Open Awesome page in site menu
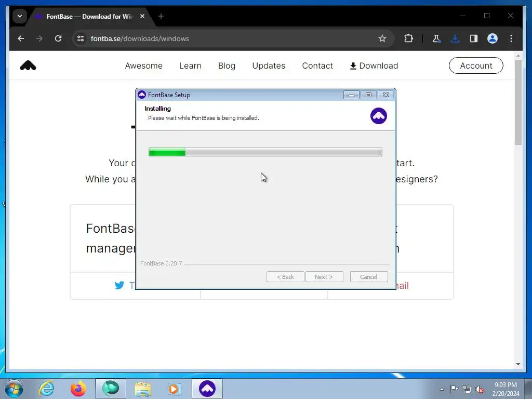Viewport: 532px width, 399px height. 143,66
